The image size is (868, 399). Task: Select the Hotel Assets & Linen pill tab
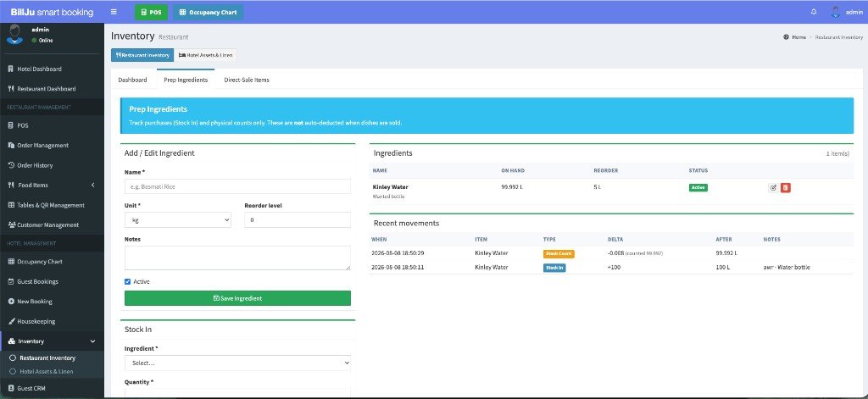[x=205, y=55]
